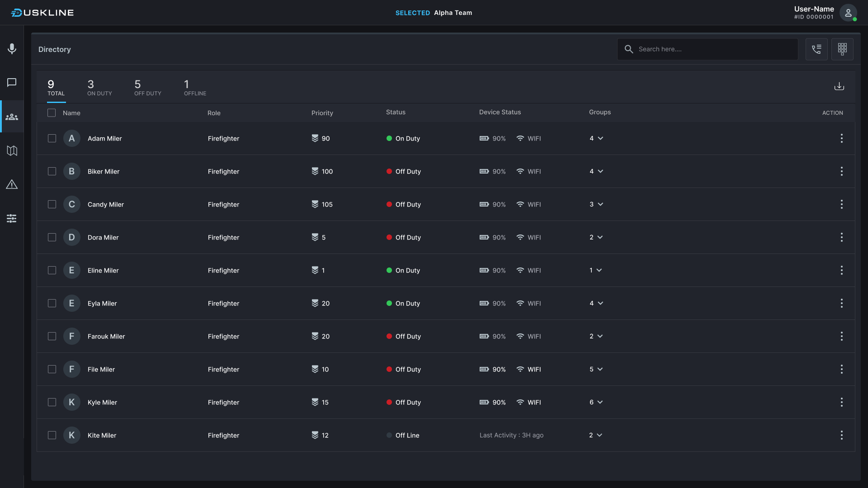The height and width of the screenshot is (488, 868).
Task: Click inside the Search here field
Action: click(708, 49)
